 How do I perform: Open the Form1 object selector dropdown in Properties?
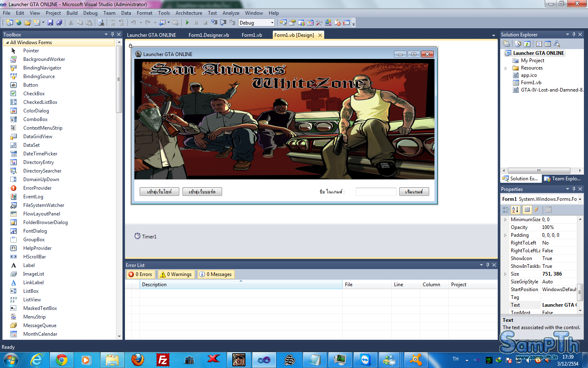pos(580,199)
